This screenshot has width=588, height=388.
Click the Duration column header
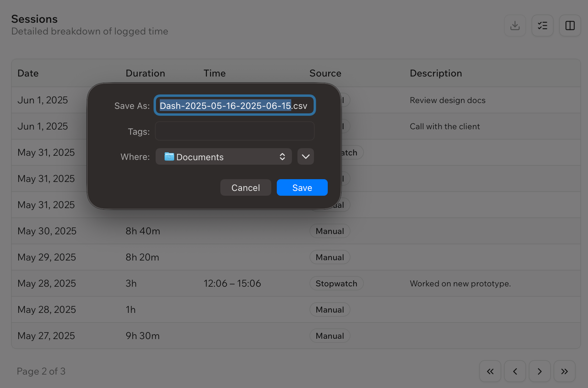pyautogui.click(x=145, y=73)
